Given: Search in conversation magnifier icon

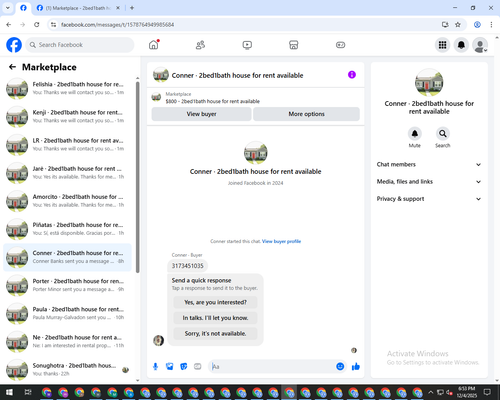Looking at the screenshot, I should (443, 134).
